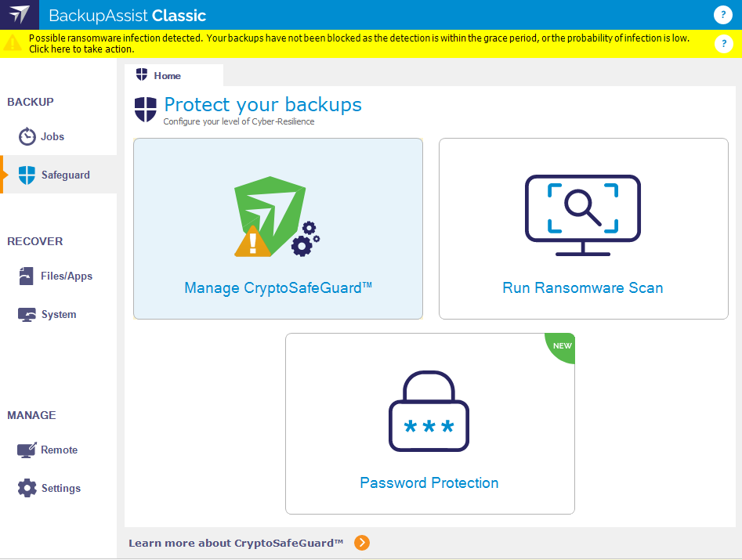The height and width of the screenshot is (560, 742).
Task: Click the Manage CryptoSafeGuard label
Action: (278, 287)
